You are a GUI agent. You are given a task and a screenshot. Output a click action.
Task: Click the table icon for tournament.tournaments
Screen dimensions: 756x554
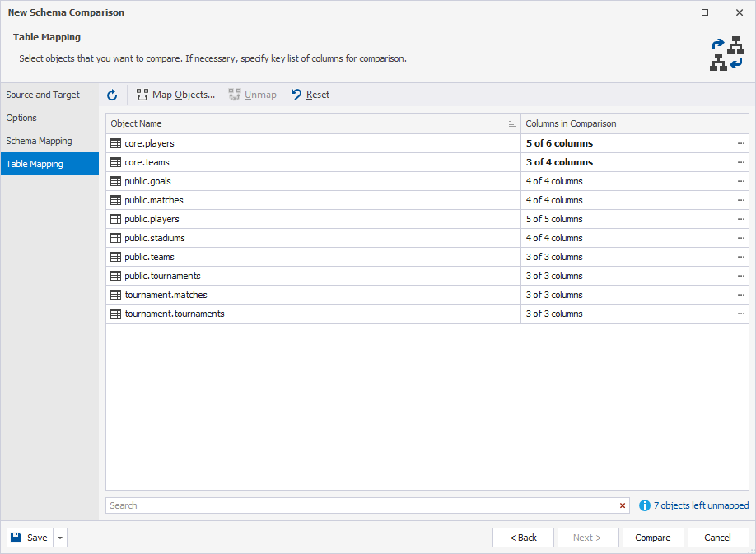click(x=116, y=314)
